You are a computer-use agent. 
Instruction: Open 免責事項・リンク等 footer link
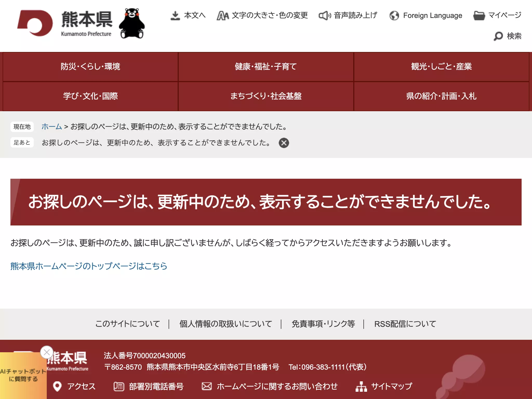(x=323, y=324)
